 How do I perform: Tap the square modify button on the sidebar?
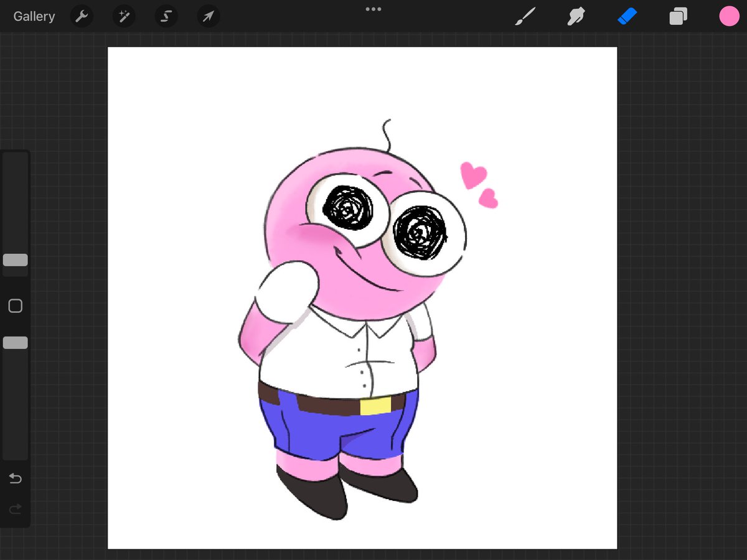tap(15, 306)
